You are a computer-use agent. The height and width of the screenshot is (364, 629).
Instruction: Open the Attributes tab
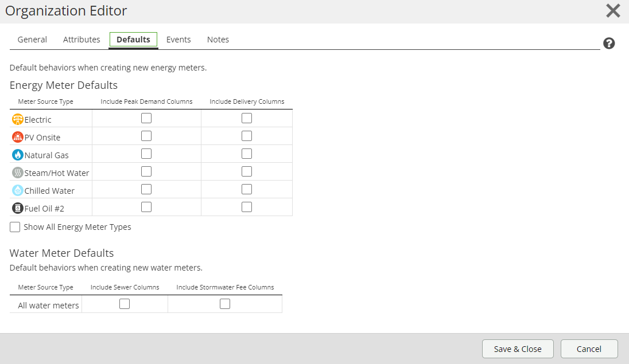pyautogui.click(x=81, y=40)
